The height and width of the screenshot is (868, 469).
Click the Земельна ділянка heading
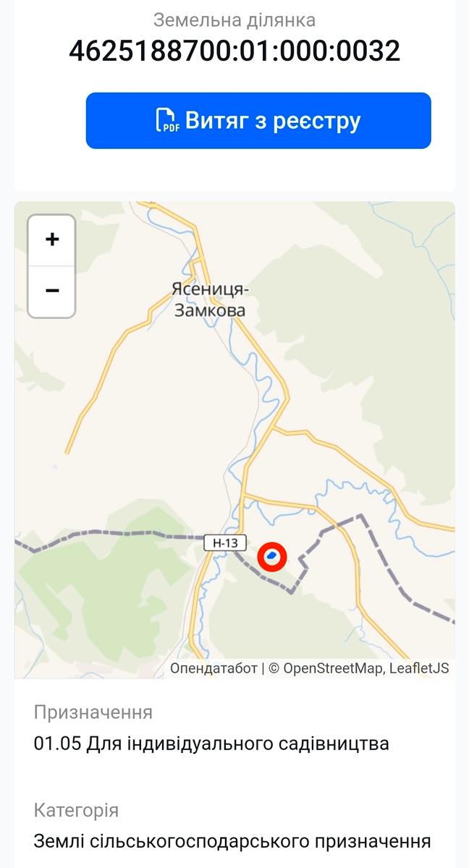[234, 20]
